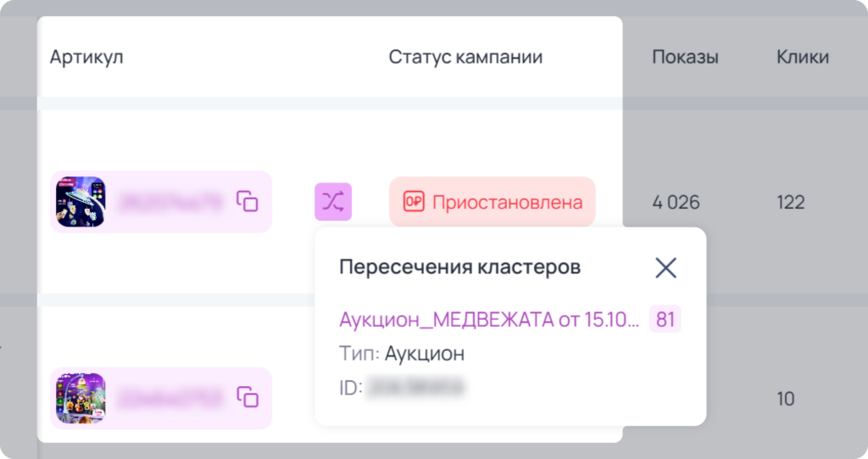The height and width of the screenshot is (459, 868).
Task: Sort by the Артикул column header
Action: pyautogui.click(x=86, y=57)
